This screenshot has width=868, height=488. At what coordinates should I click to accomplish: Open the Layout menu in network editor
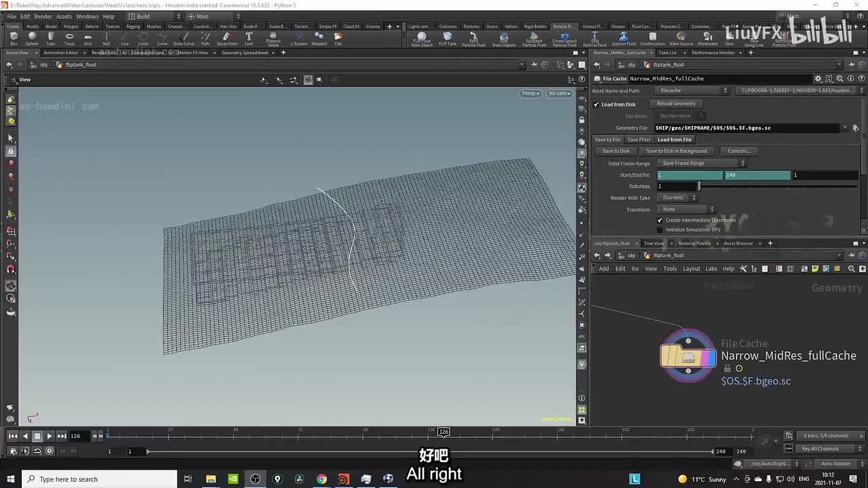click(692, 269)
